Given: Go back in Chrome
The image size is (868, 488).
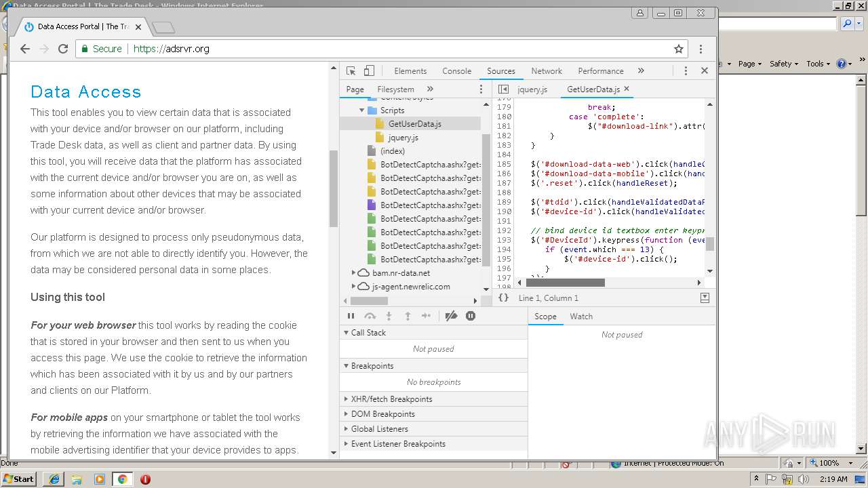Looking at the screenshot, I should click(25, 49).
